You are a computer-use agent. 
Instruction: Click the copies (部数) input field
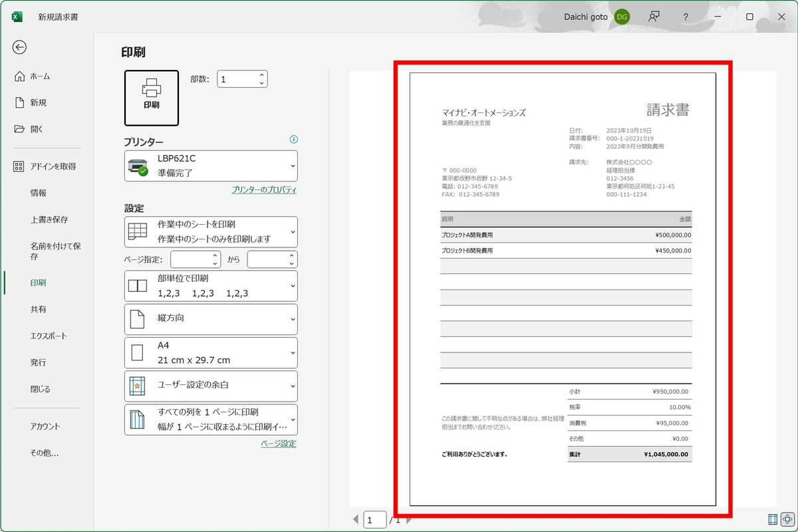pyautogui.click(x=236, y=79)
